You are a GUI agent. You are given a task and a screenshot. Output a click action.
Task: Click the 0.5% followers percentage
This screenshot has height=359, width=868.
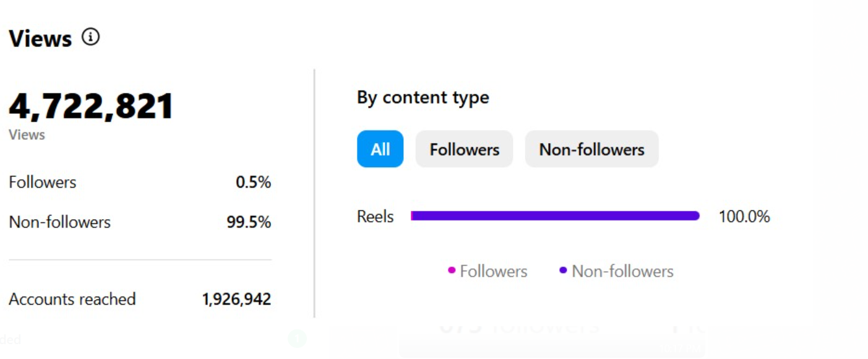point(254,183)
